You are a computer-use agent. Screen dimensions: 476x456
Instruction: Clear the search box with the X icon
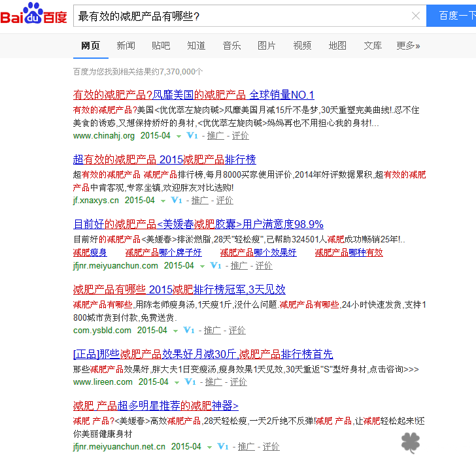click(x=416, y=16)
